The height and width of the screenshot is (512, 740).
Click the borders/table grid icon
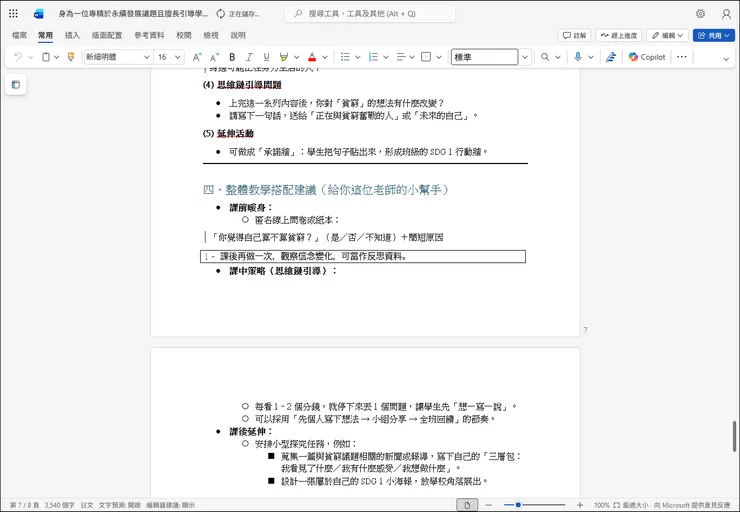(x=426, y=57)
